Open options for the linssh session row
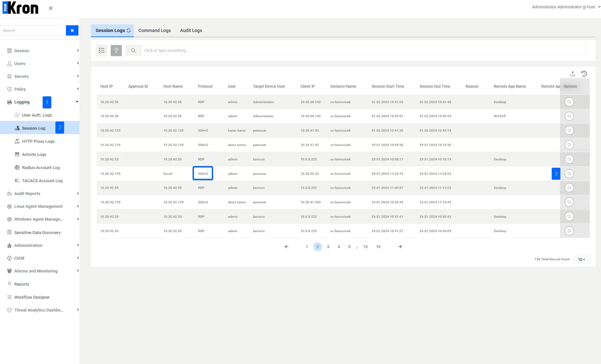601x364 pixels. (x=569, y=174)
